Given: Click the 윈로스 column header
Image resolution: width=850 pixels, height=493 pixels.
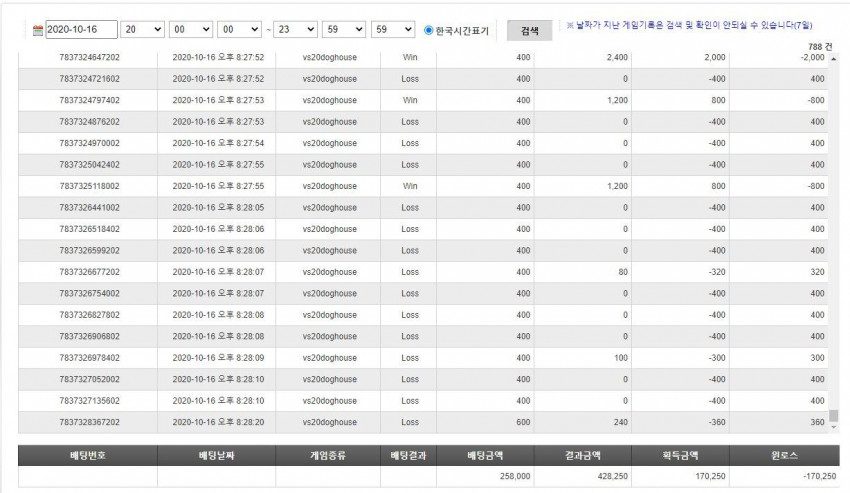Looking at the screenshot, I should (784, 456).
